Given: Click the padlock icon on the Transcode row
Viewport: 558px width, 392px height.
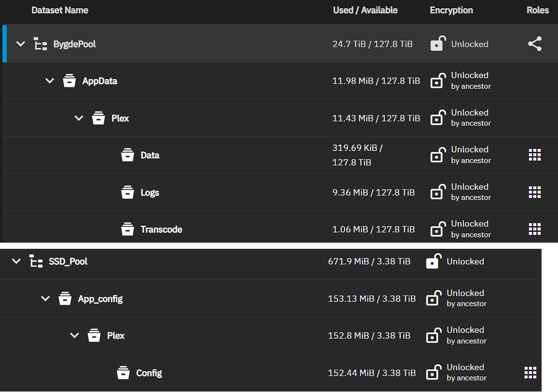Looking at the screenshot, I should point(438,229).
